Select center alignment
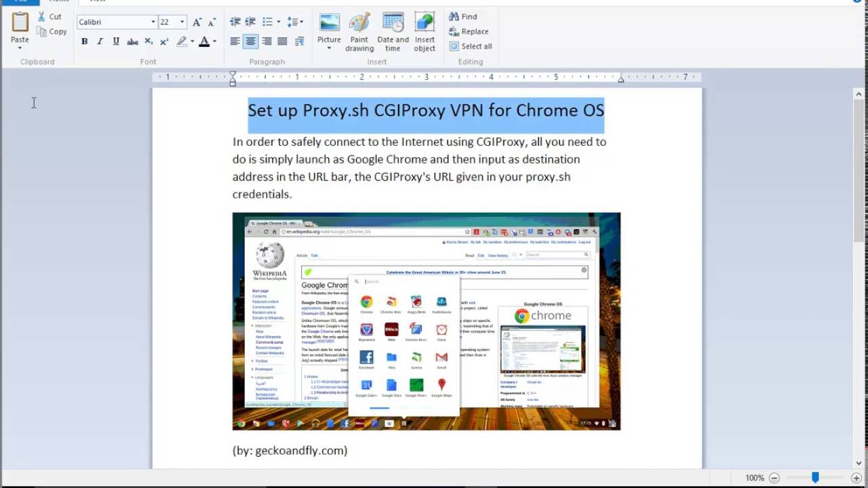Viewport: 868px width, 488px height. tap(251, 41)
